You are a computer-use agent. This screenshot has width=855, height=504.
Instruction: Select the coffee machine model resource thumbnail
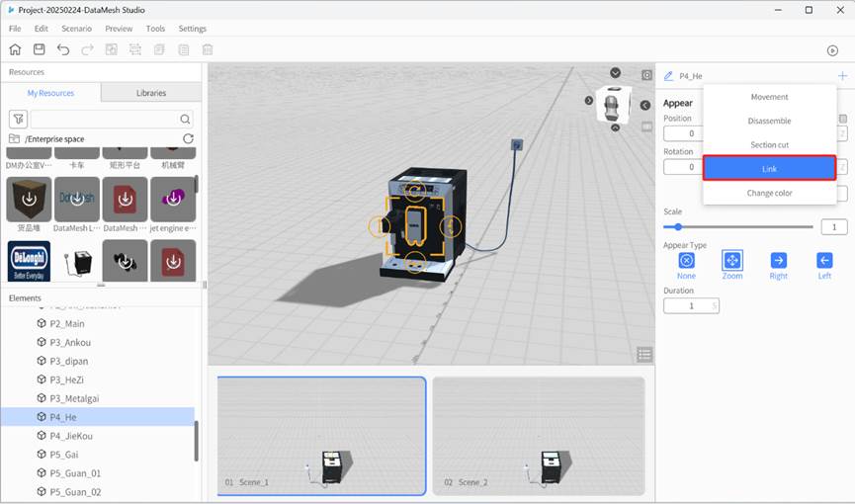click(x=77, y=261)
